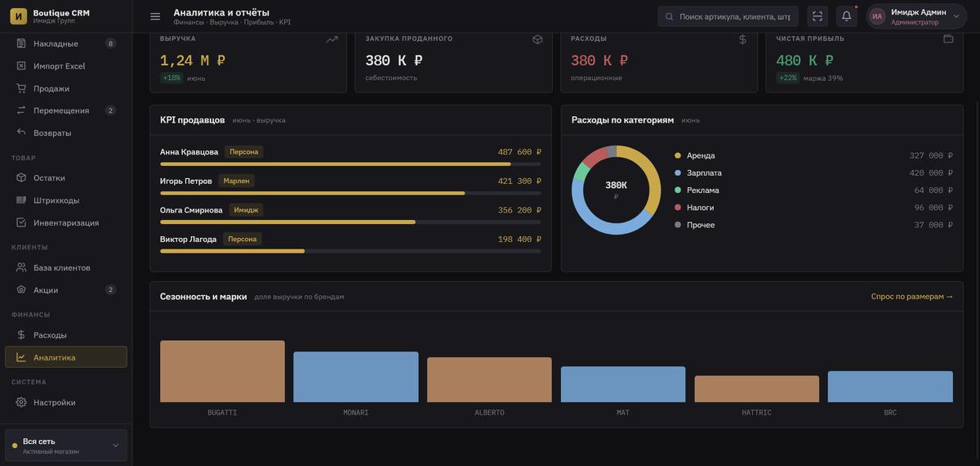Go to Импорт Excel section
The height and width of the screenshot is (466, 980).
click(x=66, y=66)
